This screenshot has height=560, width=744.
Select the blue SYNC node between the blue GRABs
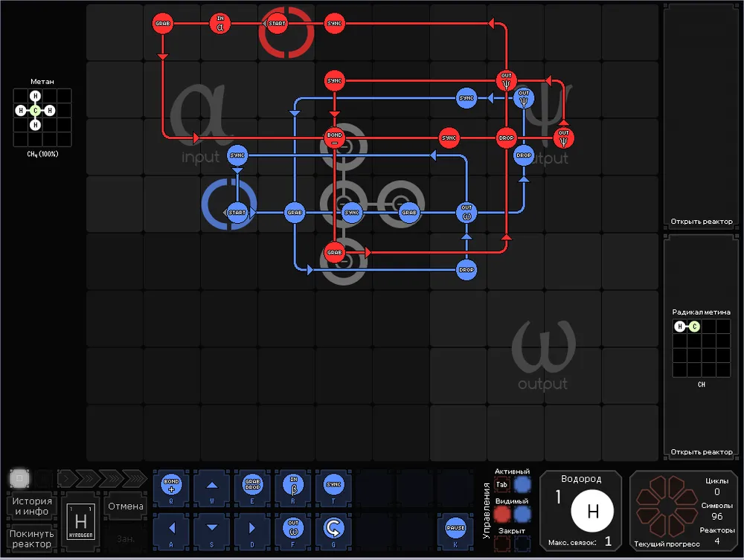352,213
